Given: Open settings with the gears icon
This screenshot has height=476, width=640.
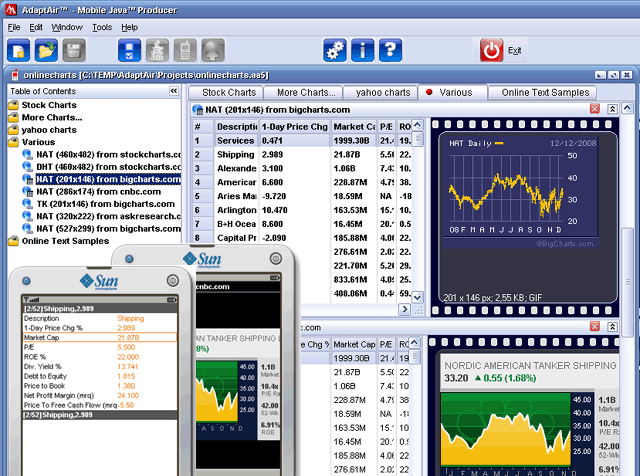Looking at the screenshot, I should [x=335, y=51].
